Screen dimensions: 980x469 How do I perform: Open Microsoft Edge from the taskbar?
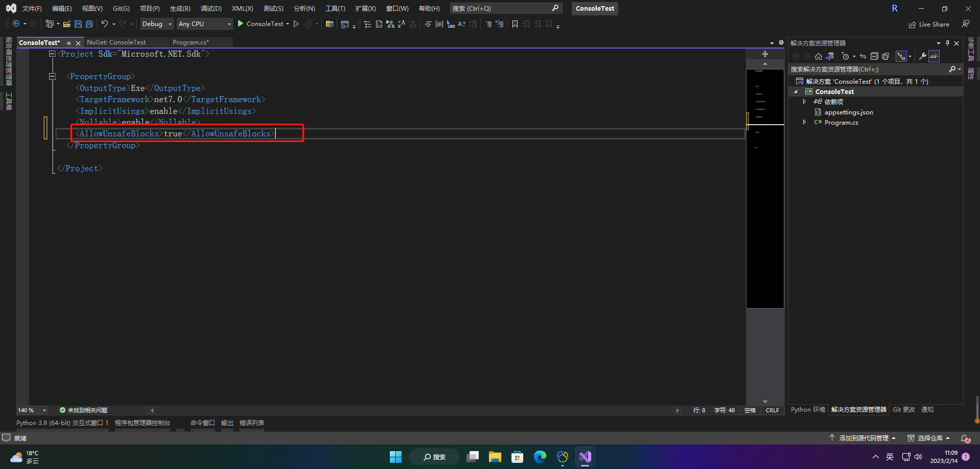(x=540, y=457)
